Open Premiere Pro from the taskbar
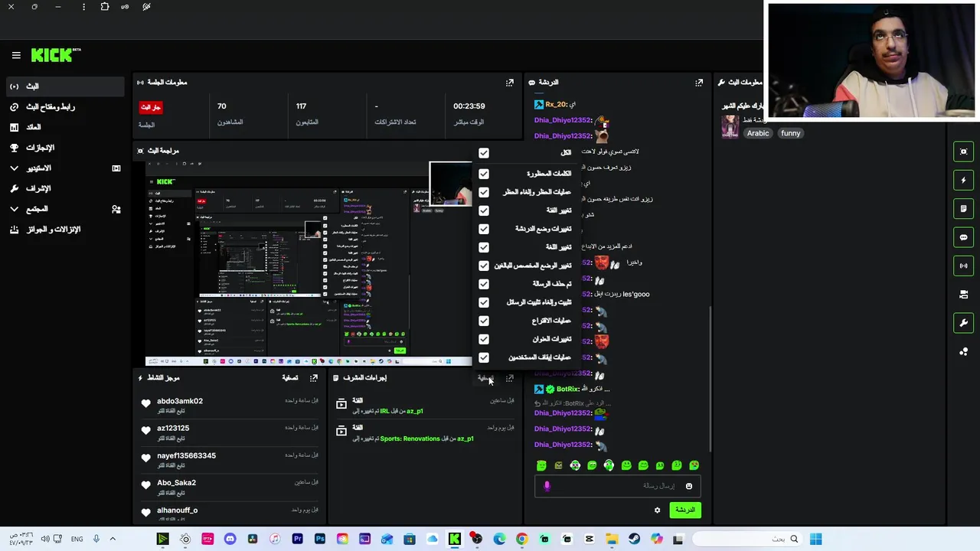This screenshot has width=980, height=551. point(297,540)
